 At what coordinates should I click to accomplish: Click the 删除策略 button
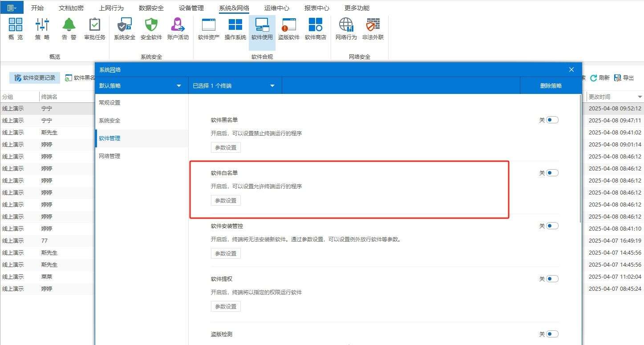coord(551,85)
